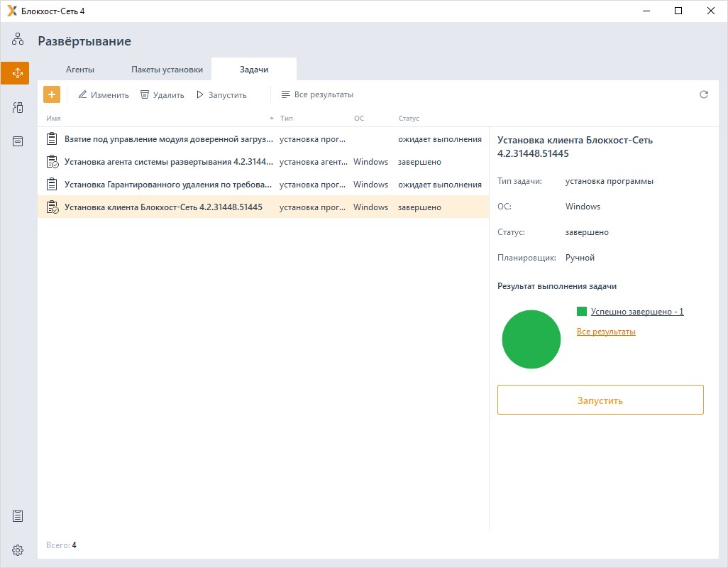Viewport: 728px width, 568px height.
Task: Click the Ручной scheduler value
Action: coord(580,258)
